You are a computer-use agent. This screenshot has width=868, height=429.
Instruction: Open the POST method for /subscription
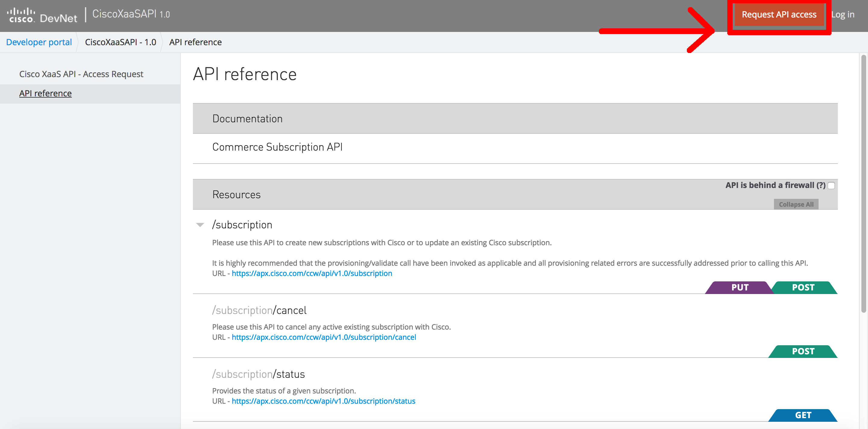[x=804, y=288]
